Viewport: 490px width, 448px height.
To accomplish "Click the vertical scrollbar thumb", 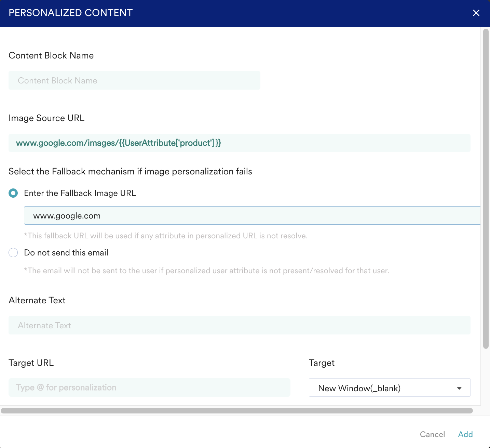I will click(x=486, y=188).
